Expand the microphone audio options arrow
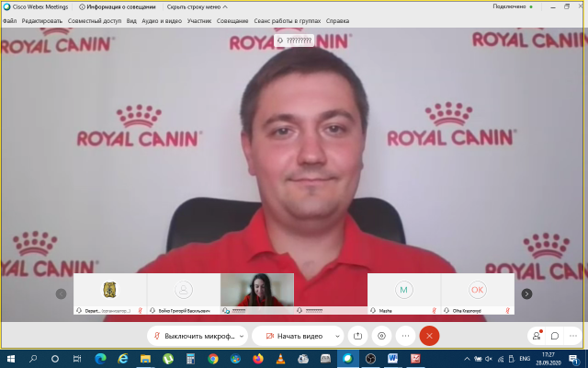The width and height of the screenshot is (588, 368). click(x=242, y=336)
